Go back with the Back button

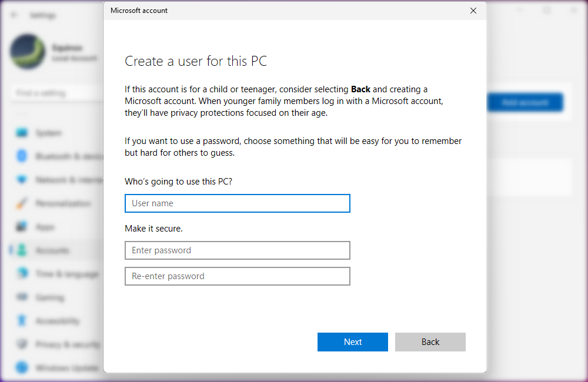[430, 342]
